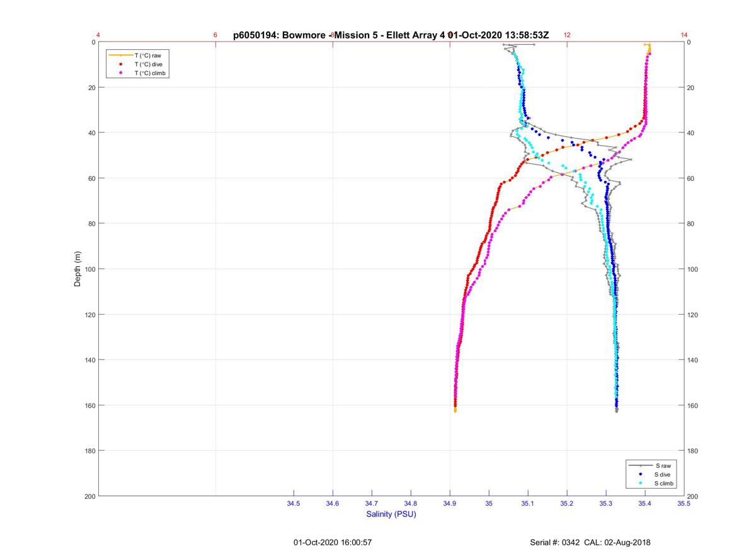Click left depth axis tick label 20
Image resolution: width=756 pixels, height=558 pixels.
point(91,88)
